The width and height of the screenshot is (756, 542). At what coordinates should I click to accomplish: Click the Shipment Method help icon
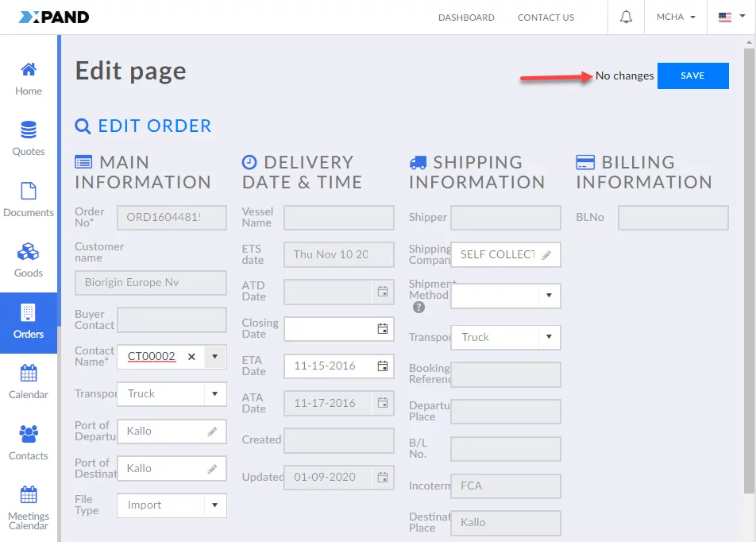coord(418,308)
